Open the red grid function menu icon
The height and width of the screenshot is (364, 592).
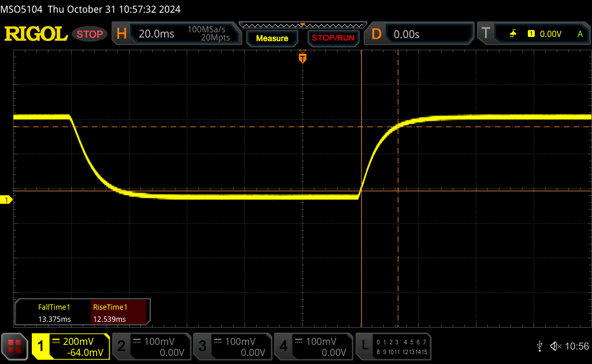(14, 347)
